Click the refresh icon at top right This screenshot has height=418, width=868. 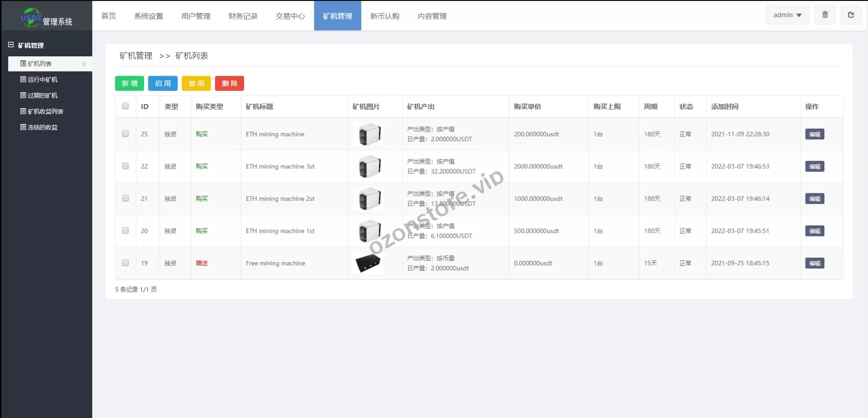[851, 15]
